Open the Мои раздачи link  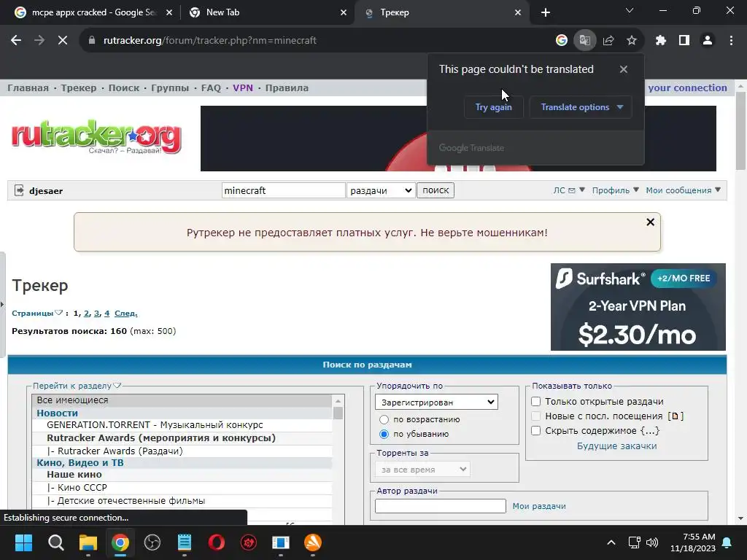[539, 506]
